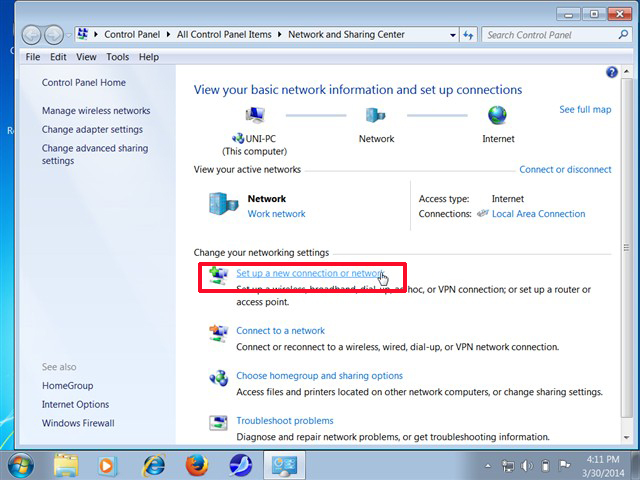Expand the arrow after Control Panel breadcrumb
This screenshot has width=640, height=480.
pos(168,35)
